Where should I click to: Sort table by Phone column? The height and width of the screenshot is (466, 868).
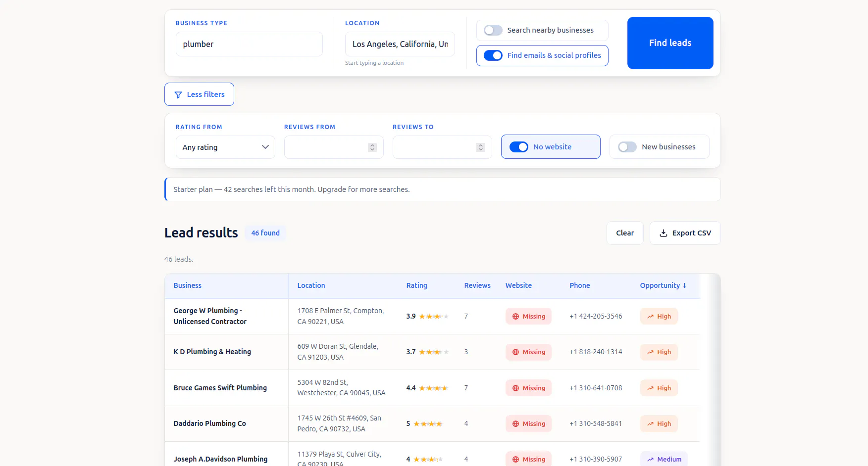[x=580, y=285]
